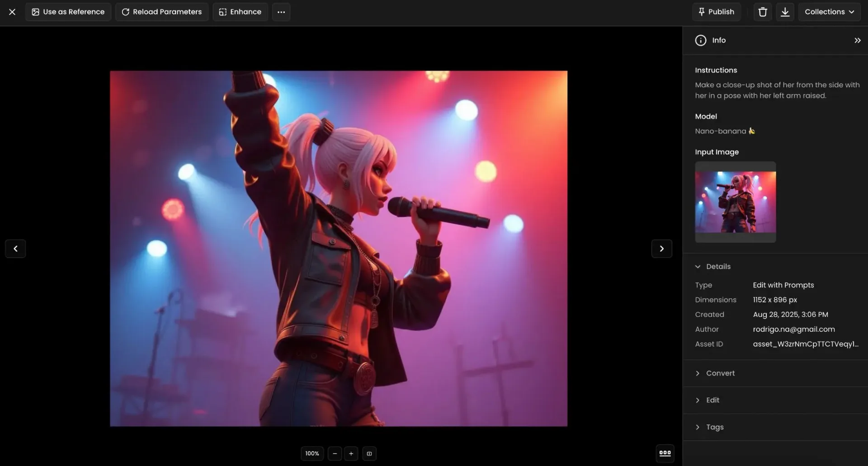Image resolution: width=868 pixels, height=466 pixels.
Task: Click the Publish pin icon
Action: click(x=701, y=12)
